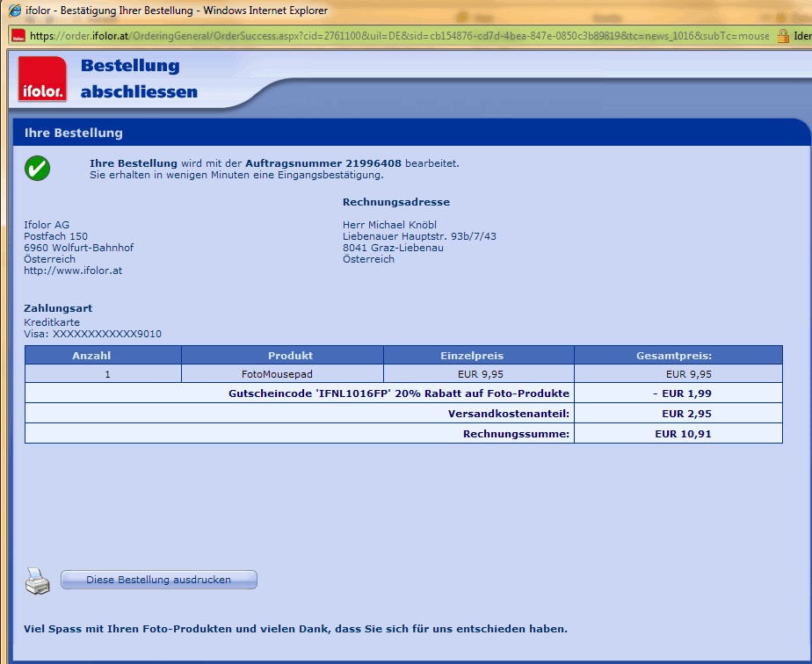Click the Gutscheincode 'IFNL1016FP' row text
The image size is (812, 664).
click(399, 393)
